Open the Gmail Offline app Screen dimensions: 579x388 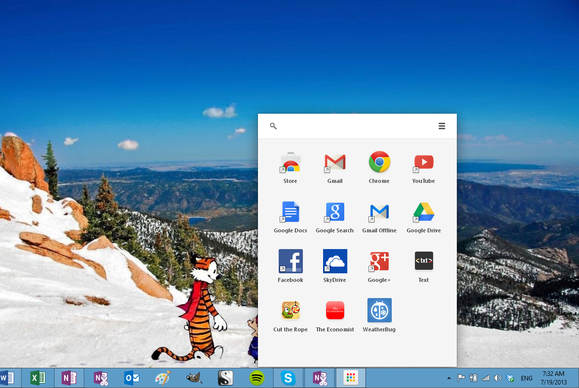click(379, 217)
